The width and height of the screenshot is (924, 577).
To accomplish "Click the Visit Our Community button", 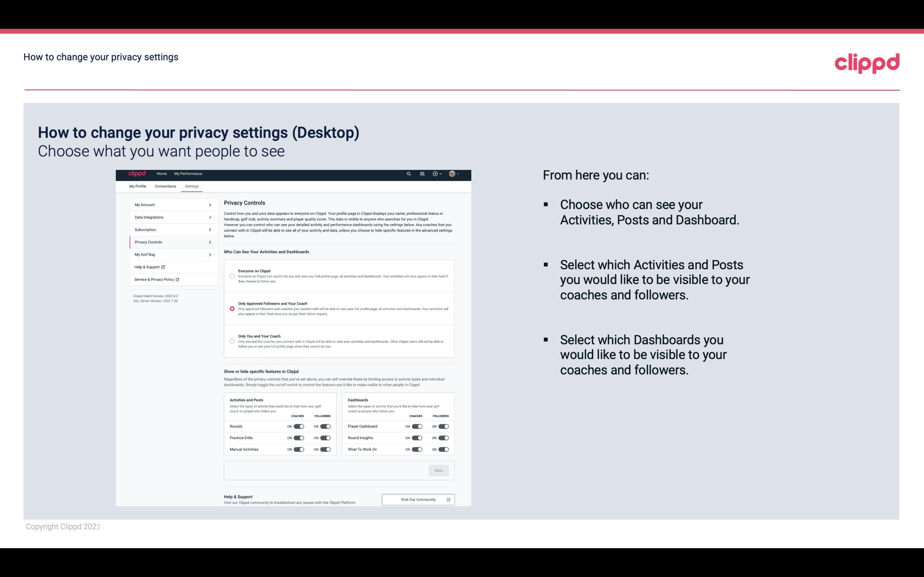I will coord(417,499).
